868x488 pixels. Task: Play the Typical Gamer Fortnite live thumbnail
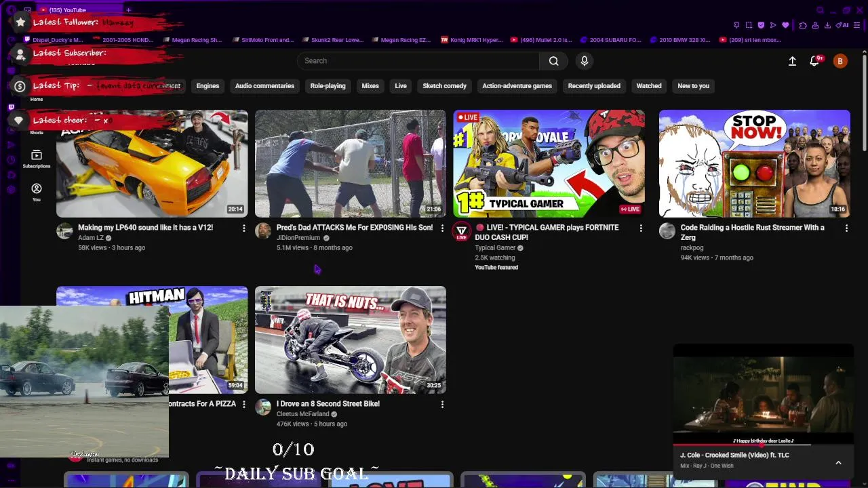(x=549, y=163)
